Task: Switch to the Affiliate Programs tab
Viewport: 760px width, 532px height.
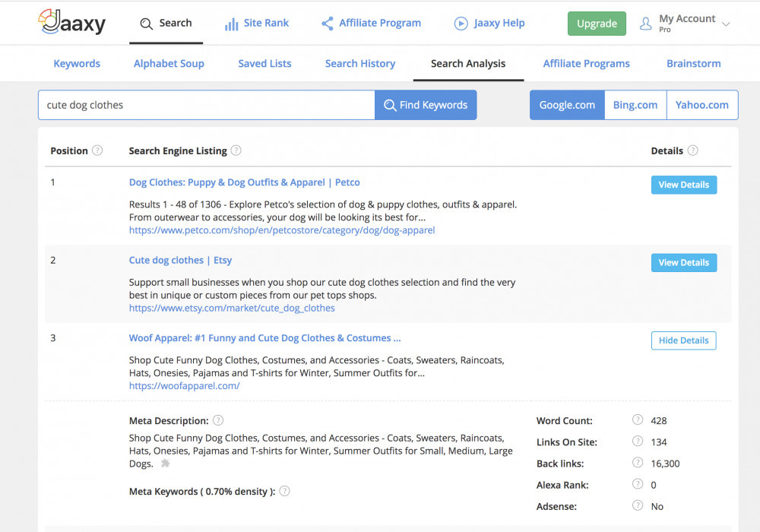Action: tap(586, 64)
